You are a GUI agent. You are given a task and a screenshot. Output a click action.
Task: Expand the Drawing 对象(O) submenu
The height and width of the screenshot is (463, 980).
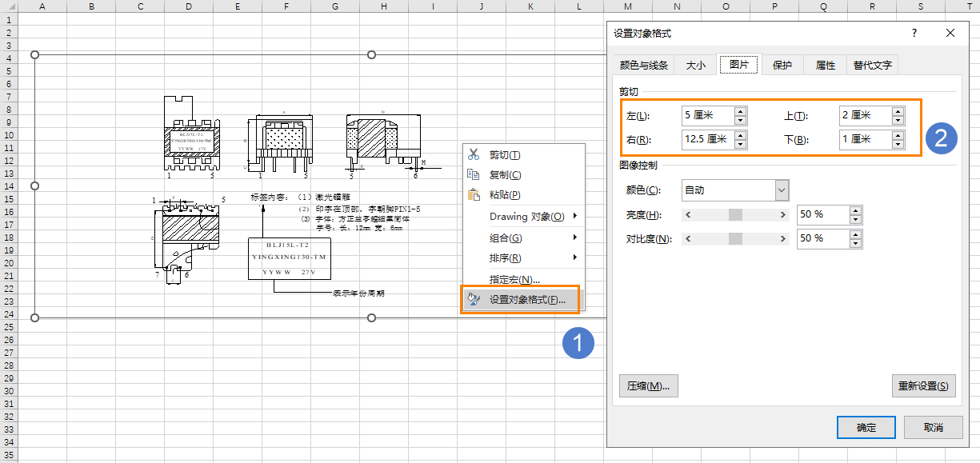click(x=523, y=216)
